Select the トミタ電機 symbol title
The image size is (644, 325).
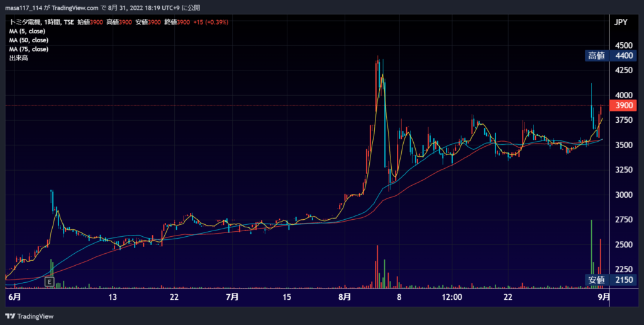click(x=26, y=22)
